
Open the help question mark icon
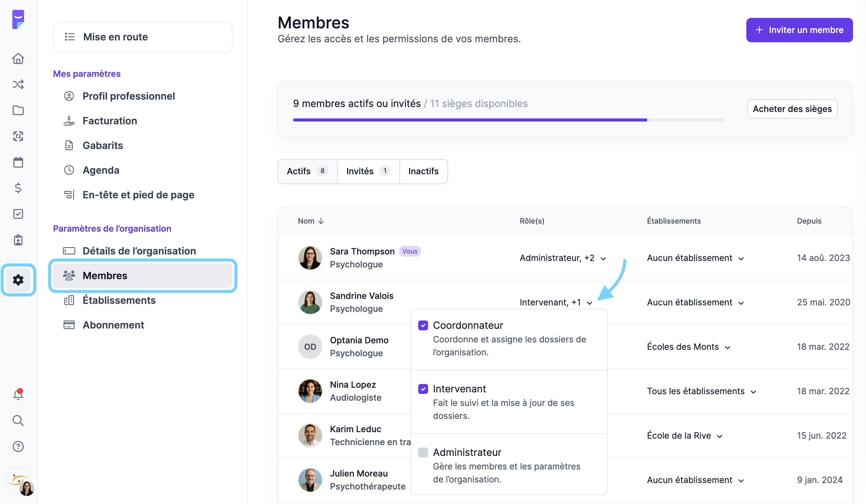click(18, 446)
